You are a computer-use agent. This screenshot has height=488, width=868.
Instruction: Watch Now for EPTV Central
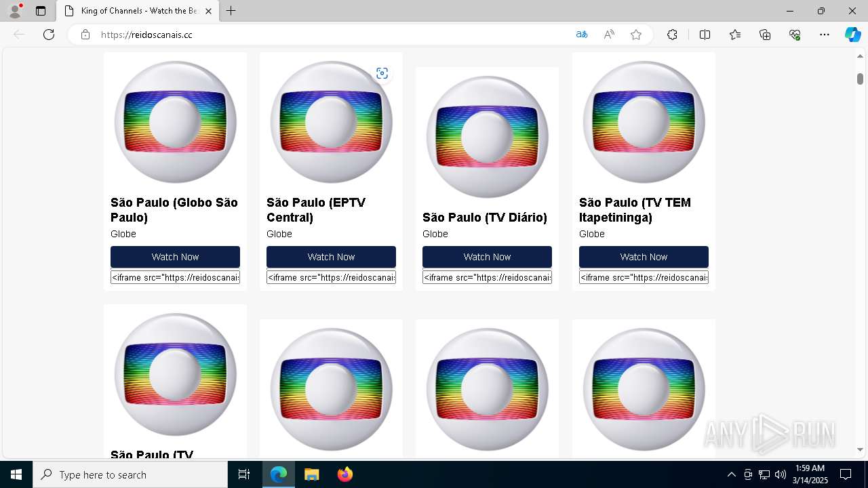331,257
